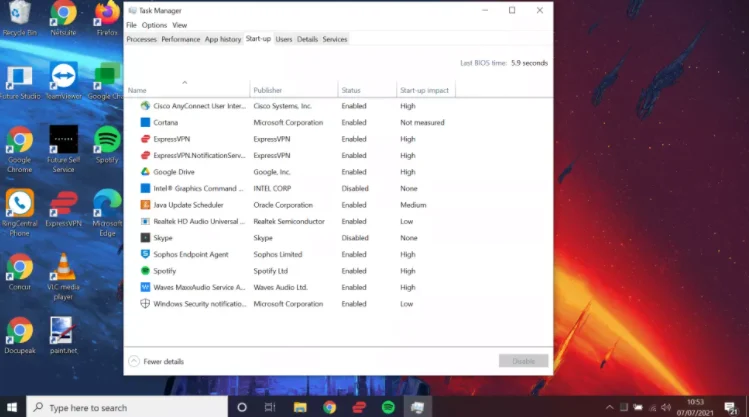Click the Skype start-up icon
The width and height of the screenshot is (749, 417).
145,238
